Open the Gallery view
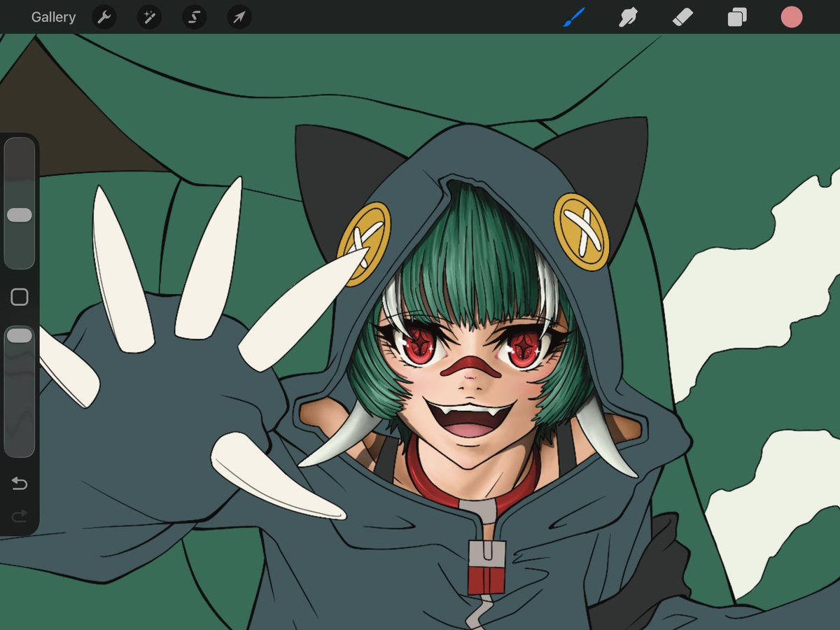840x630 pixels. click(53, 17)
